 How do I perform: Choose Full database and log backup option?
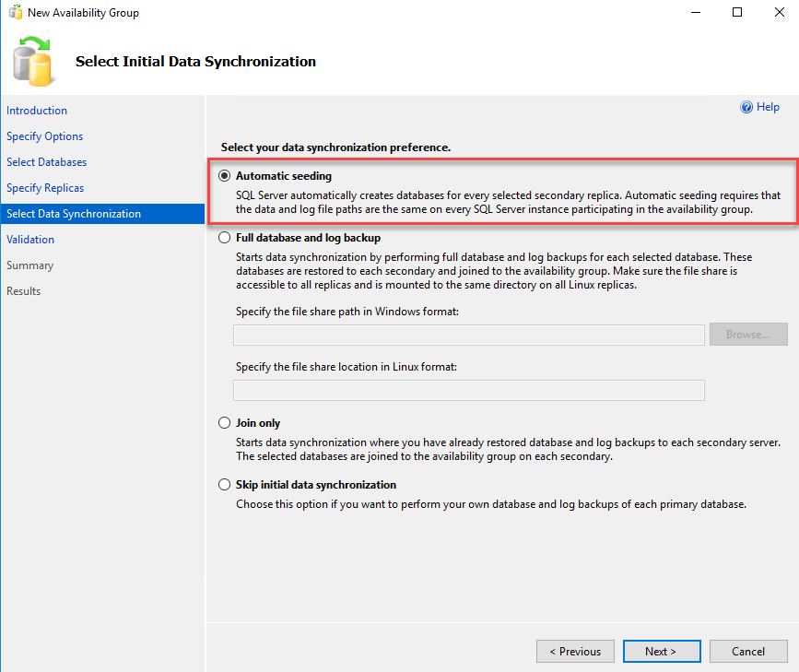click(x=224, y=238)
